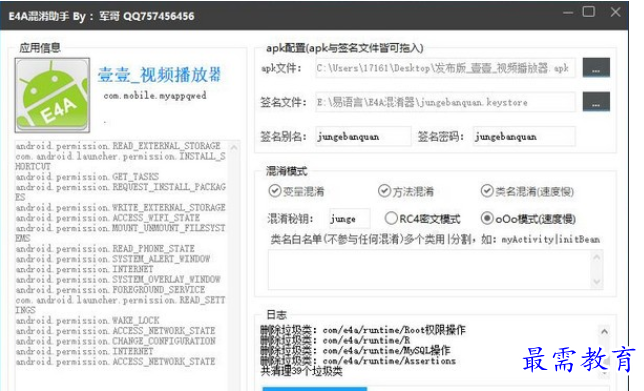
Task: Select permission SYSTEM_OVERLAY_WINDOW line
Action: [x=118, y=280]
